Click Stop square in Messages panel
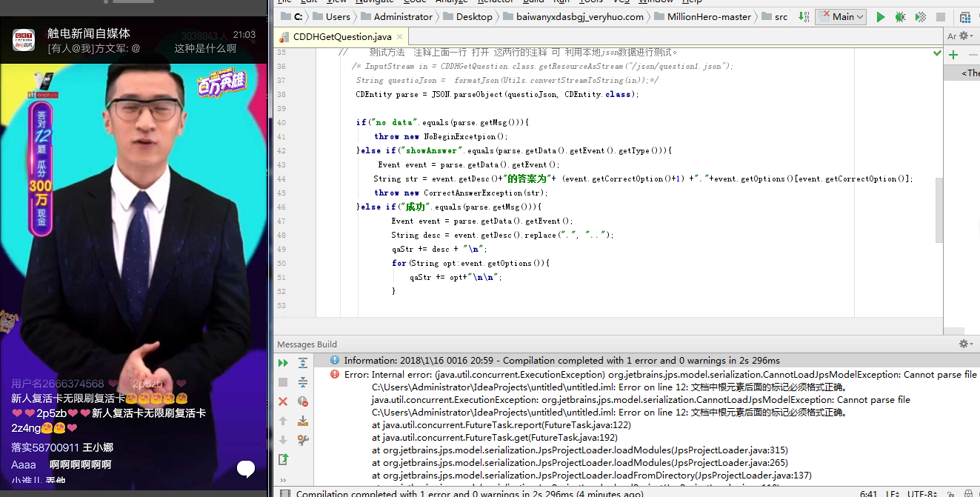The width and height of the screenshot is (980, 497). [x=283, y=382]
